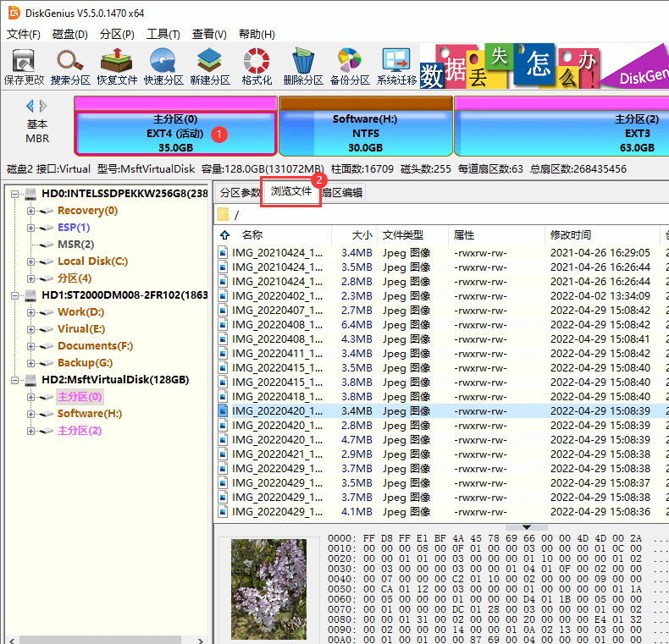Collapse the HD2:MsftVirtualDisk tree node
Image resolution: width=669 pixels, height=644 pixels.
(x=15, y=380)
